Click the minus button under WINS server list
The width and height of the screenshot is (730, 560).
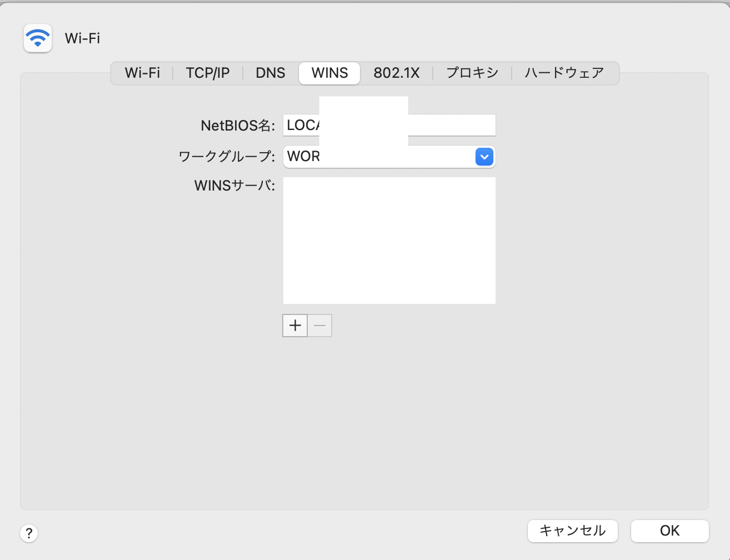click(x=319, y=326)
